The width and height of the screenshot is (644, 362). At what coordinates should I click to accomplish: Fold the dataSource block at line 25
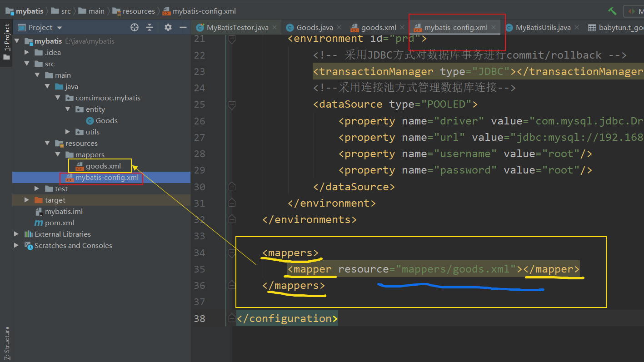click(x=232, y=105)
